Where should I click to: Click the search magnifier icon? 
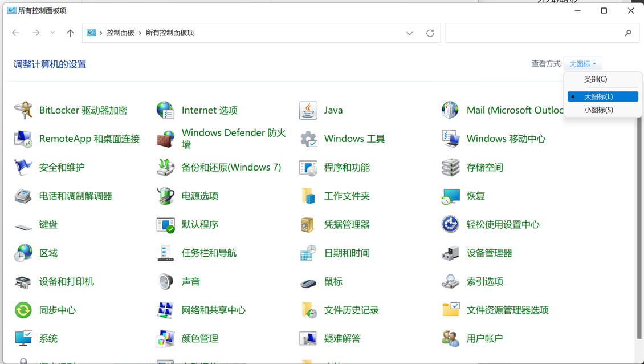pos(628,33)
